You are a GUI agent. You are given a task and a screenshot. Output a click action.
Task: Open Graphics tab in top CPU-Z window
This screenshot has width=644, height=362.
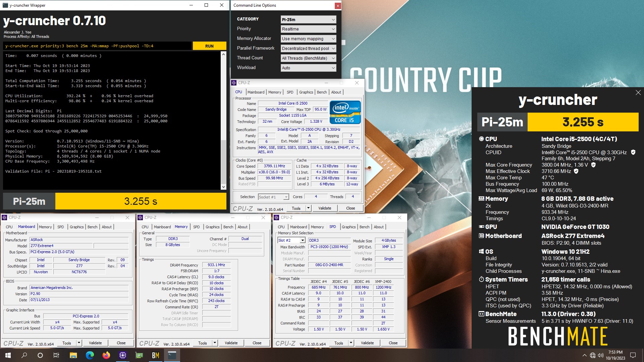click(x=306, y=92)
